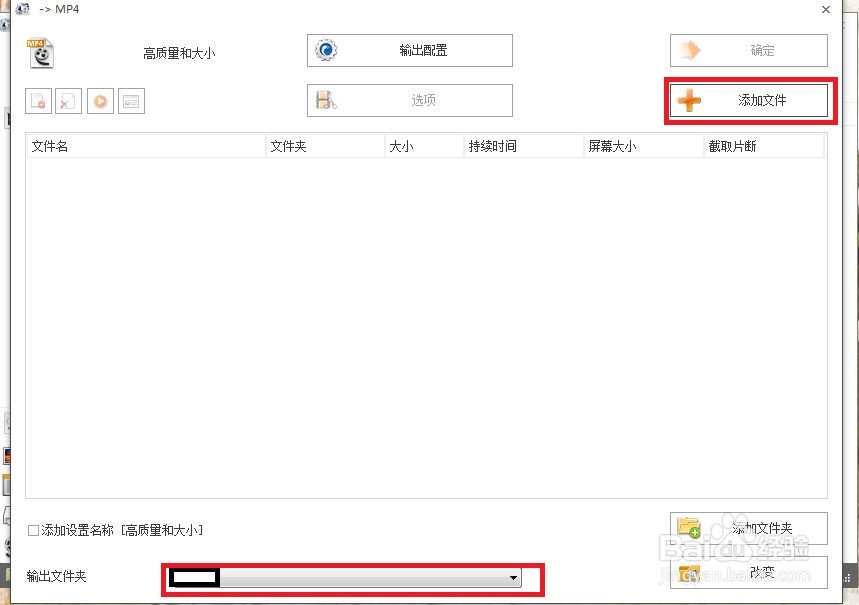Click the 屏幕大小 column header
Screen dimensions: 859x605
[x=644, y=146]
